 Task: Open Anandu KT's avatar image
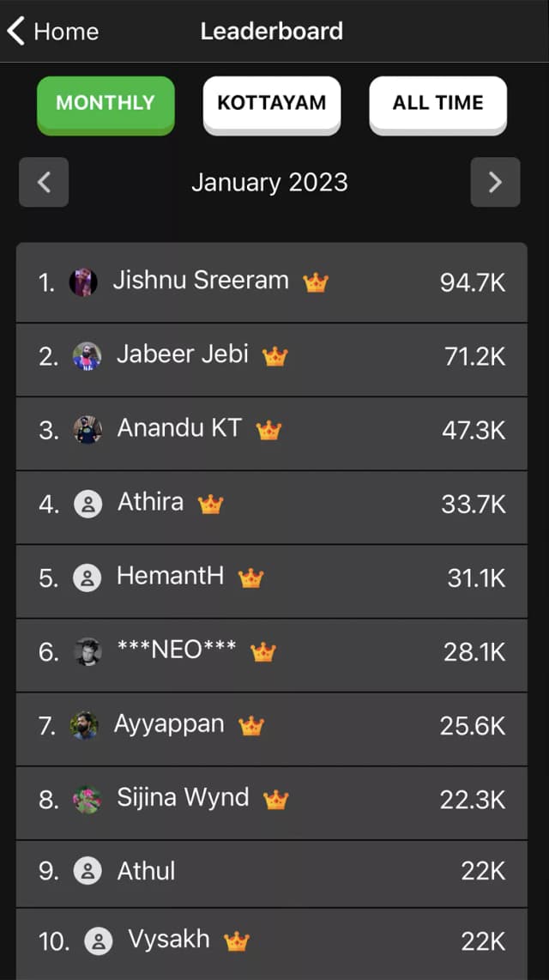(x=87, y=430)
